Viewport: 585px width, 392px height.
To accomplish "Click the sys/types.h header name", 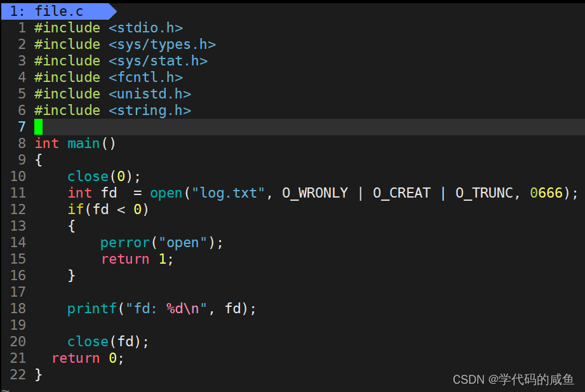I will point(162,44).
